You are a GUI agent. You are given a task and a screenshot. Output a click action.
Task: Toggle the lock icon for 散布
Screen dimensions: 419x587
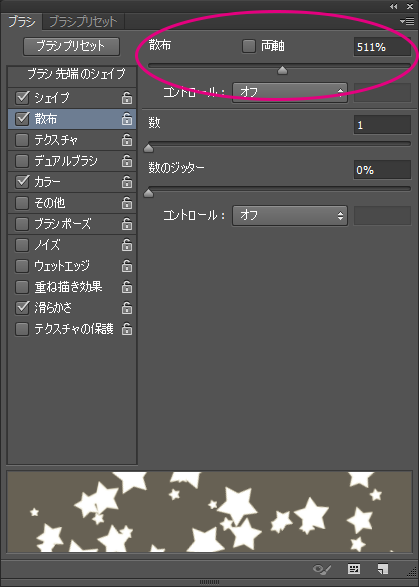tap(127, 119)
